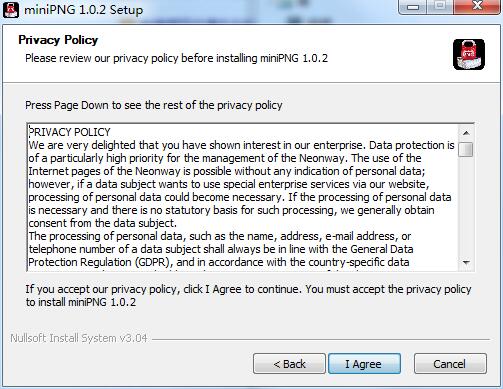Click the disabled maximize window button
The width and height of the screenshot is (503, 389).
440,6
